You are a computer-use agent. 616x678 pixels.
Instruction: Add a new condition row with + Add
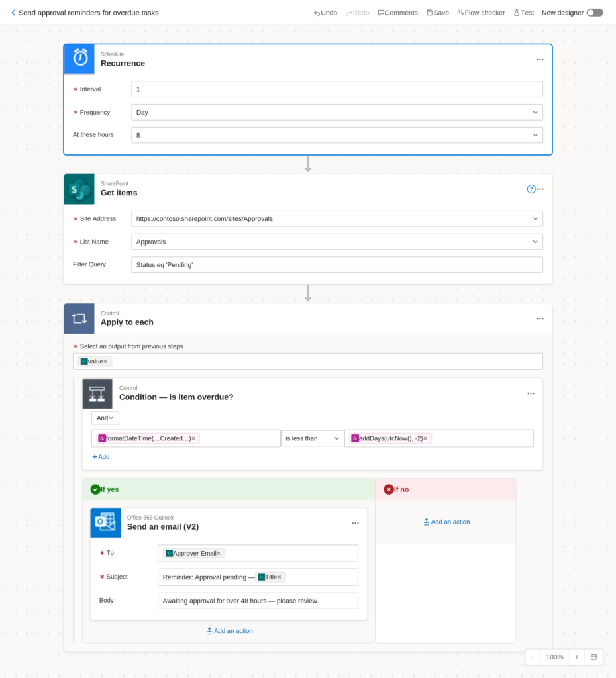coord(101,457)
